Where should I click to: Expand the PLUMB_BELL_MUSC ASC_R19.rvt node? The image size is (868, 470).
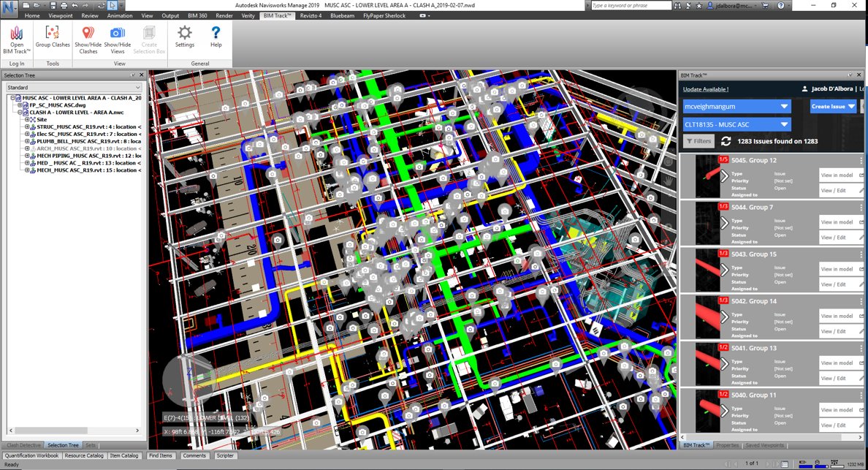(26, 141)
